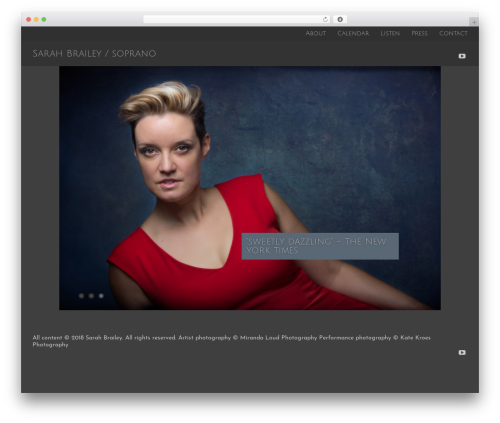The width and height of the screenshot is (500, 423).
Task: Select the third slideshow dot
Action: (101, 296)
